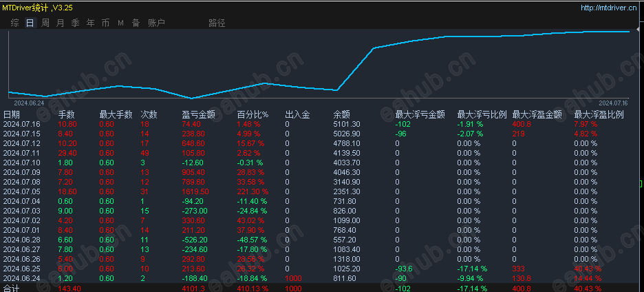Click the 余额 column header
This screenshot has width=644, height=292.
(x=342, y=114)
